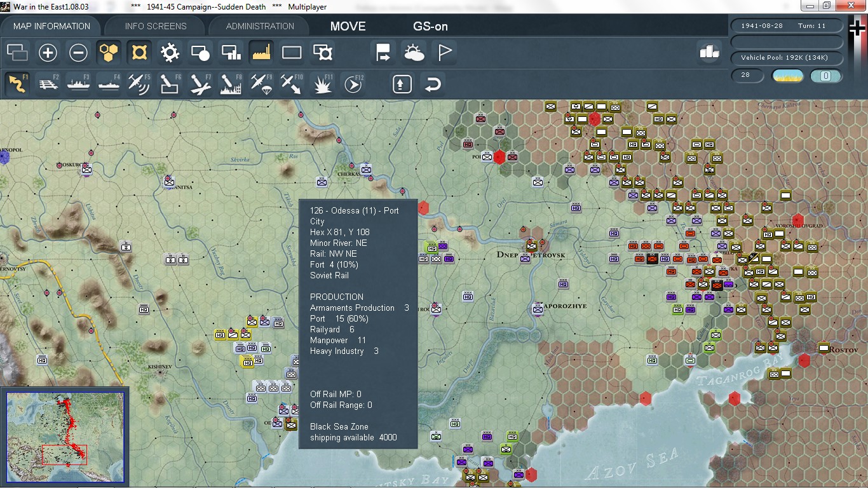This screenshot has height=488, width=868.
Task: Click the undo move arrow button
Action: point(432,84)
